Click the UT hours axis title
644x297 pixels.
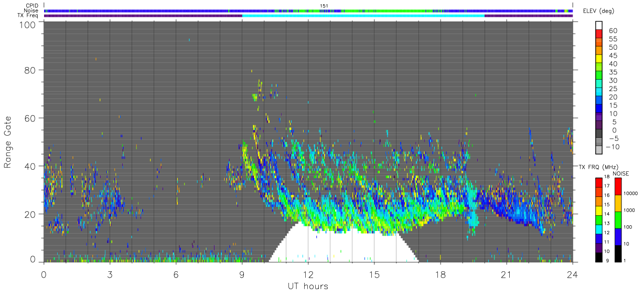(x=308, y=286)
